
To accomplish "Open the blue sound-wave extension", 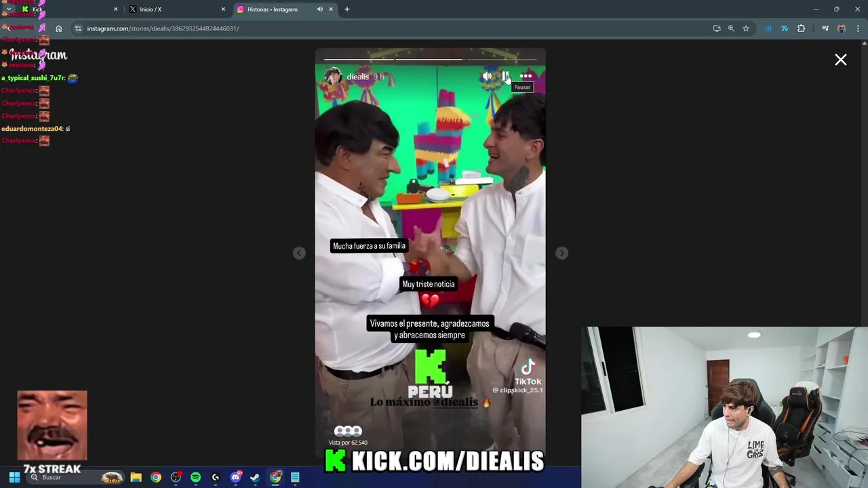I will (768, 28).
